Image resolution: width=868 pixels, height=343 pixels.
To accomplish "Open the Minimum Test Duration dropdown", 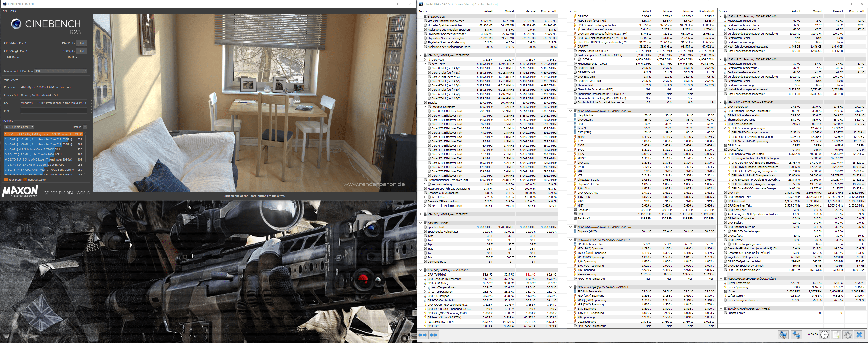I will [61, 71].
